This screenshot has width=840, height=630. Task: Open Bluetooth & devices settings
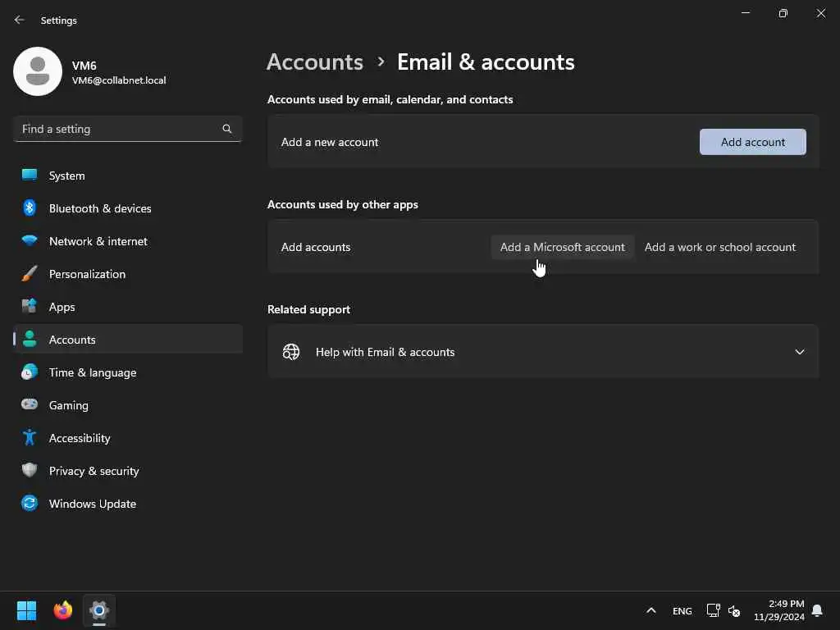127,208
